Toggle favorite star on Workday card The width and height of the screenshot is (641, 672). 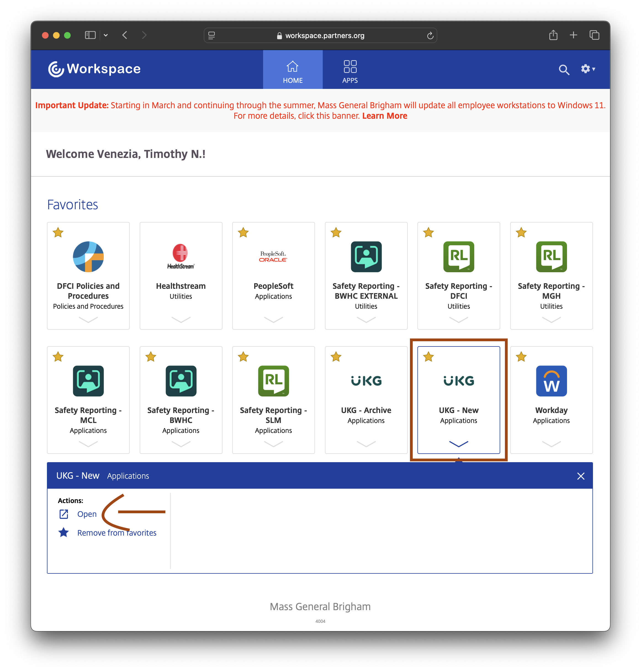click(x=521, y=357)
